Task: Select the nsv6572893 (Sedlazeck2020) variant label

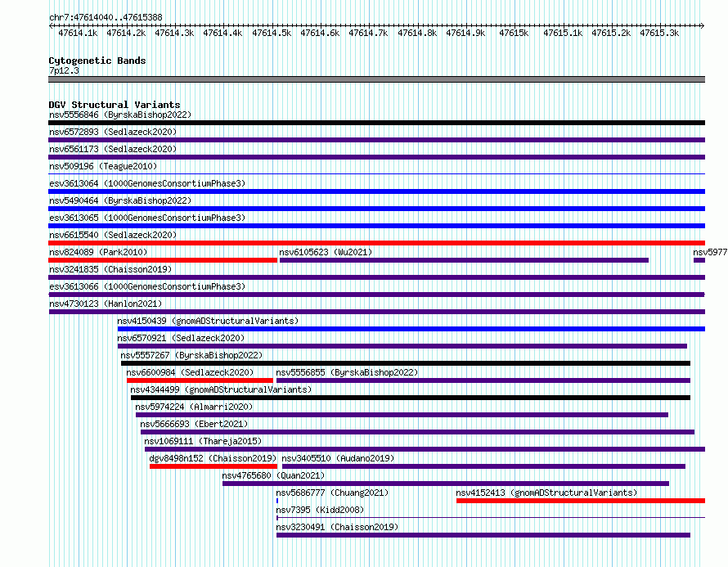Action: [x=113, y=132]
